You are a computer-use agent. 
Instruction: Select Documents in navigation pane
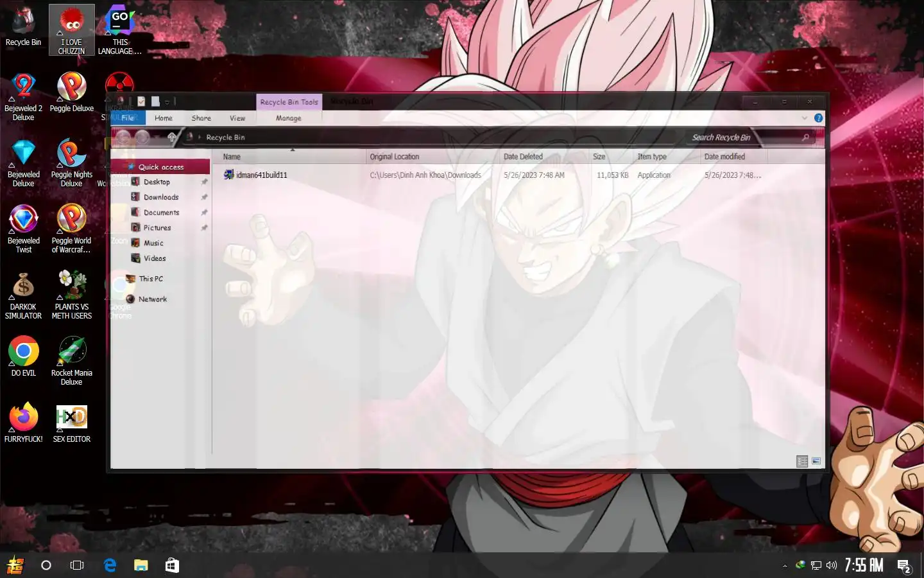tap(161, 213)
